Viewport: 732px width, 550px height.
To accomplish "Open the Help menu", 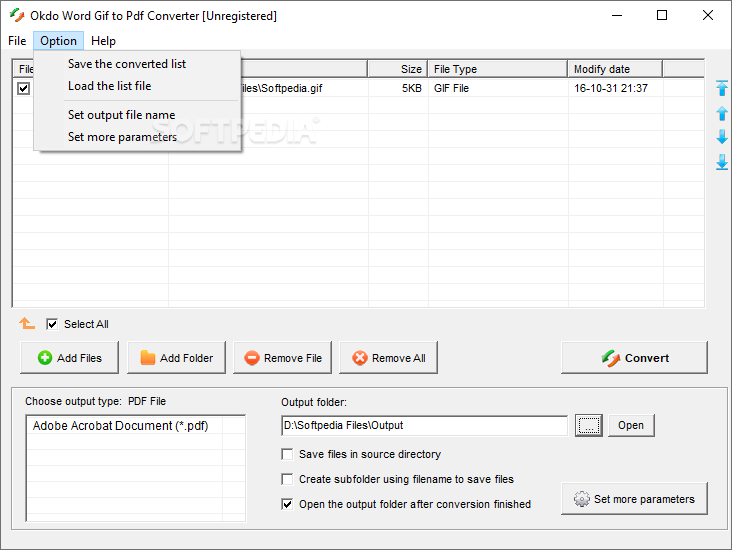I will [103, 41].
